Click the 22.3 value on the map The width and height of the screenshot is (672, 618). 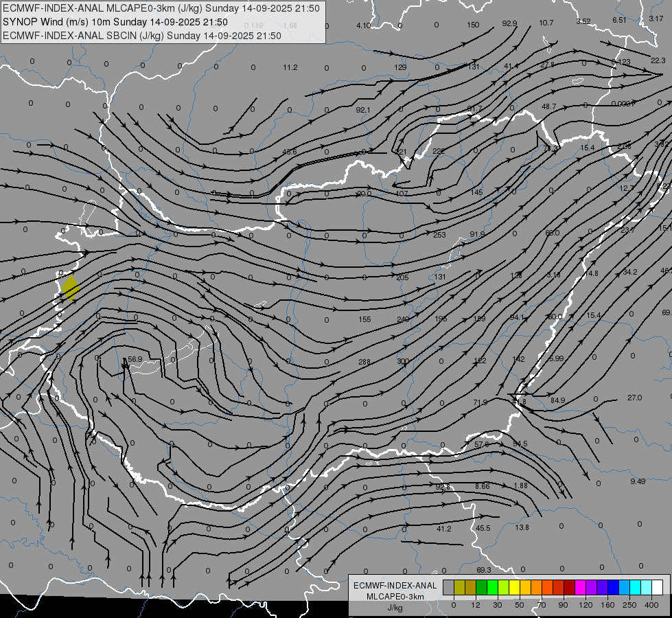658,60
